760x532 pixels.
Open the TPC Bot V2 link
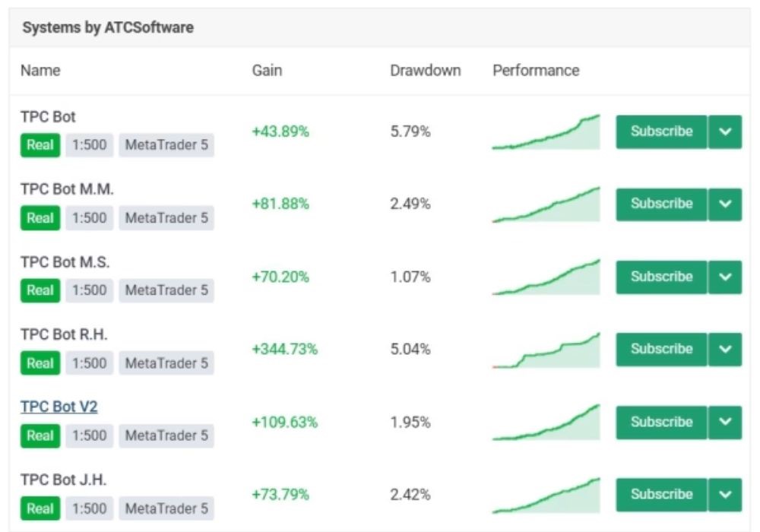59,407
